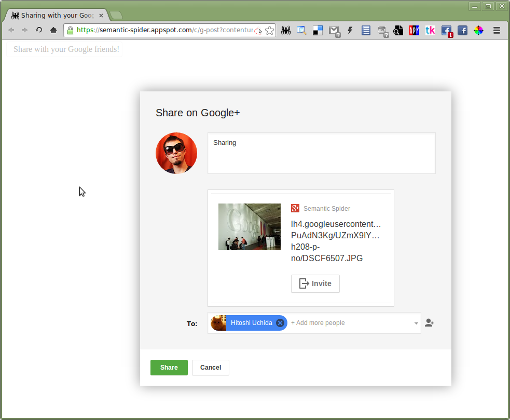Open the tk extension icon

pyautogui.click(x=430, y=31)
